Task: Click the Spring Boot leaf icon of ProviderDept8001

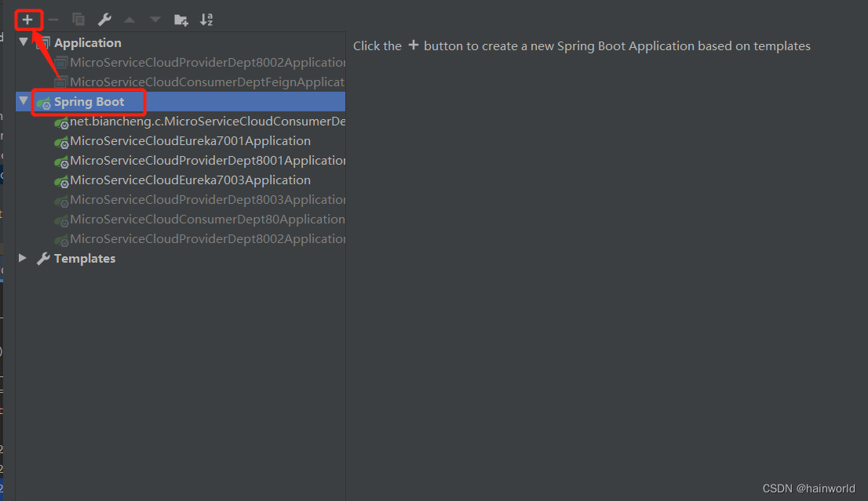Action: [x=61, y=162]
